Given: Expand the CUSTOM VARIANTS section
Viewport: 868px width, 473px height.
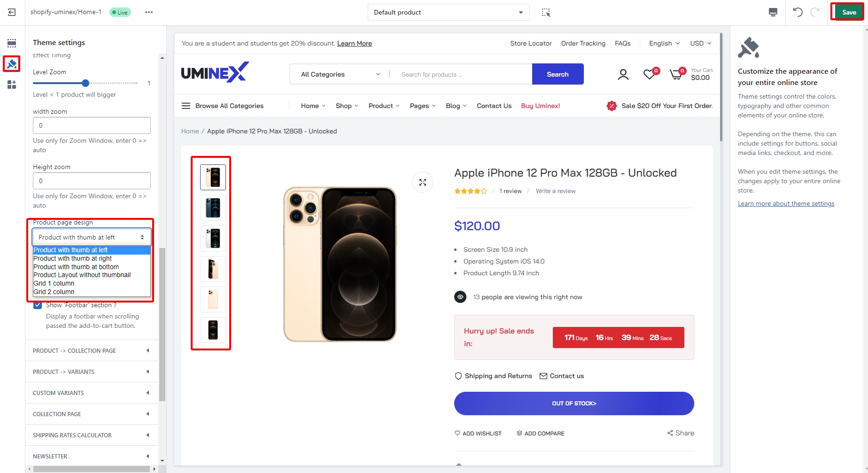Looking at the screenshot, I should 92,393.
